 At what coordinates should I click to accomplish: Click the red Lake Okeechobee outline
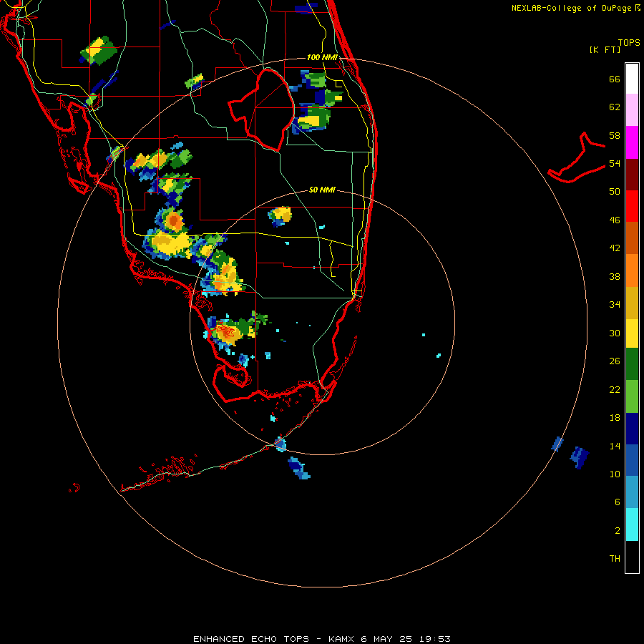262,110
